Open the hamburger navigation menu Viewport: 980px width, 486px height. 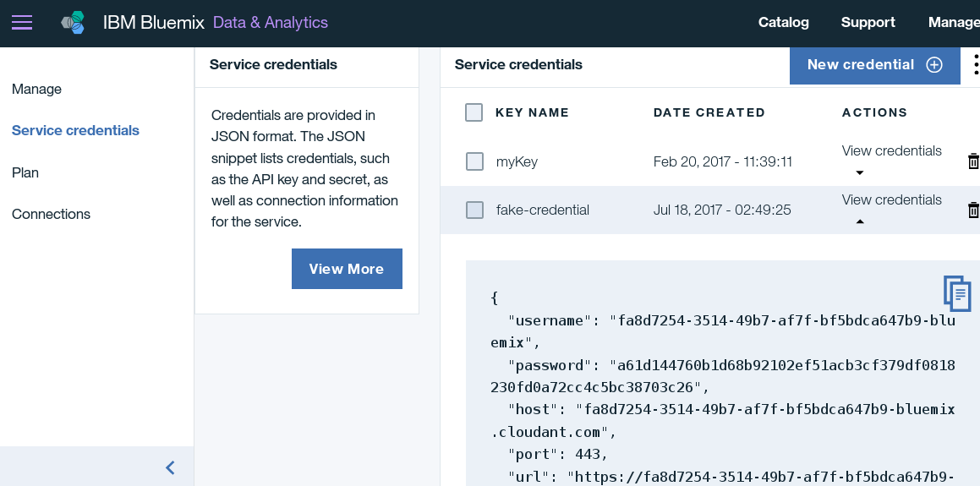(22, 23)
